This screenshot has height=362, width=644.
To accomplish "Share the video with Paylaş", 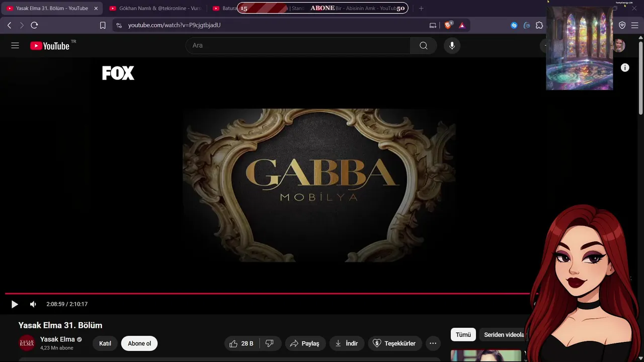I will (305, 343).
